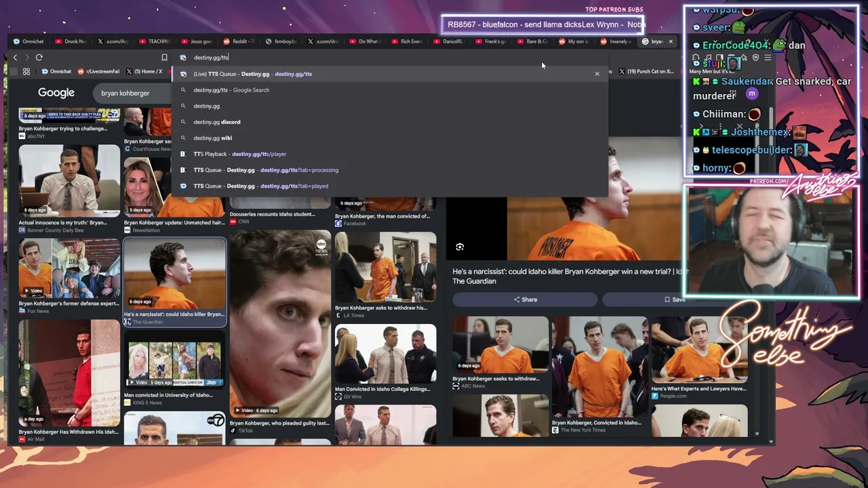The width and height of the screenshot is (868, 488).
Task: Share the Guardian image result
Action: [525, 300]
